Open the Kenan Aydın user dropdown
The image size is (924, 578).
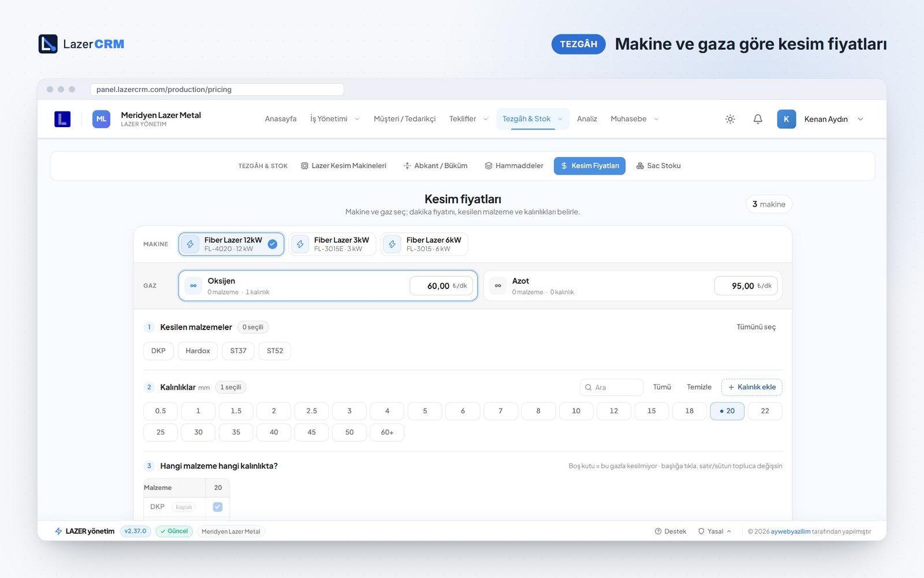click(833, 119)
